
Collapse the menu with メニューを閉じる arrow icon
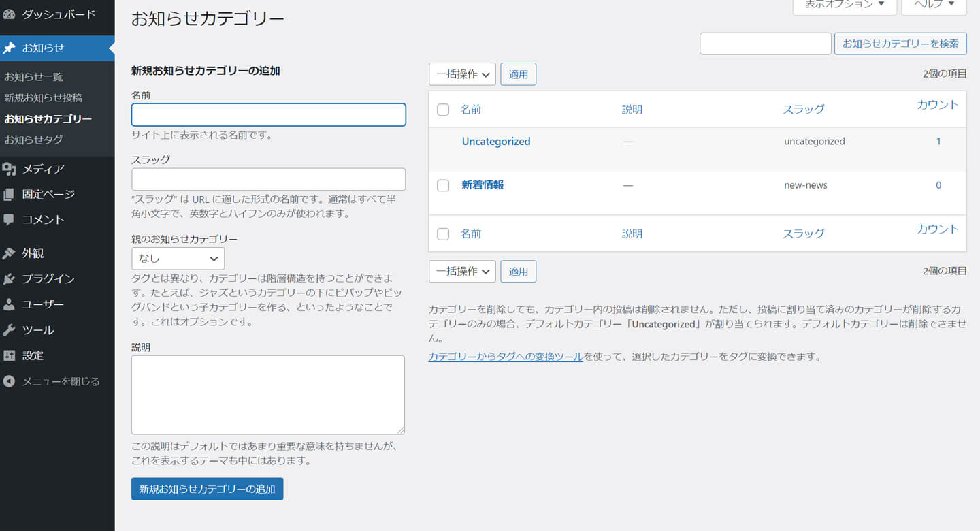[9, 381]
